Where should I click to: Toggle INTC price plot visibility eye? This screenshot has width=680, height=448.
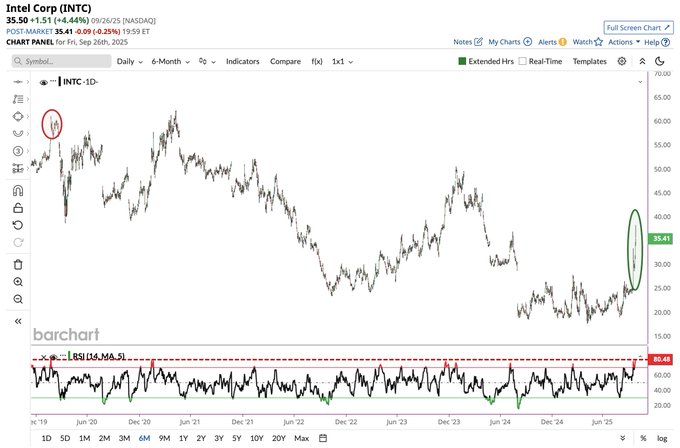(43, 82)
